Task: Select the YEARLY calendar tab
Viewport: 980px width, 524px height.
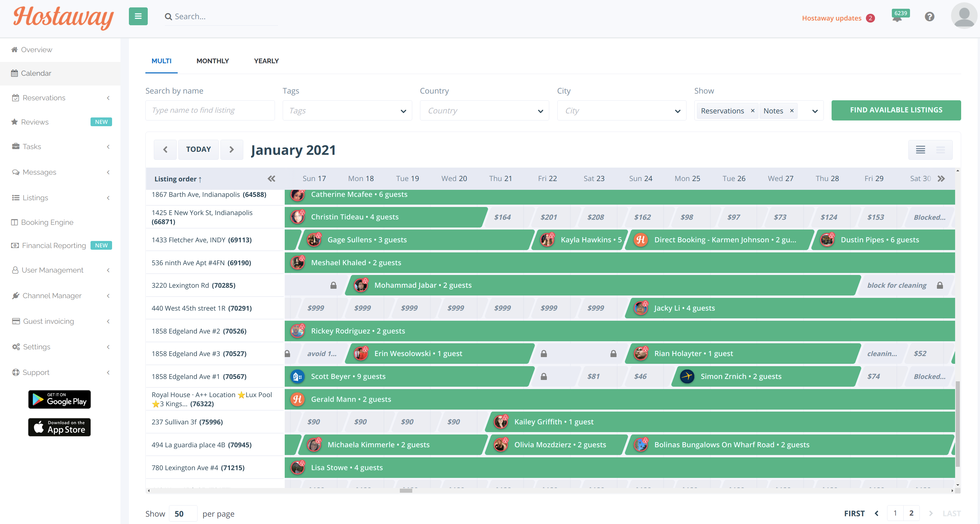Action: [267, 60]
